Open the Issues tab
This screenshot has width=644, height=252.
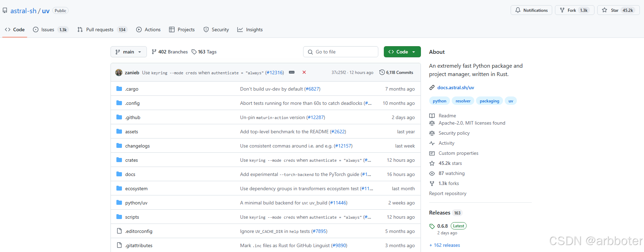click(x=51, y=30)
